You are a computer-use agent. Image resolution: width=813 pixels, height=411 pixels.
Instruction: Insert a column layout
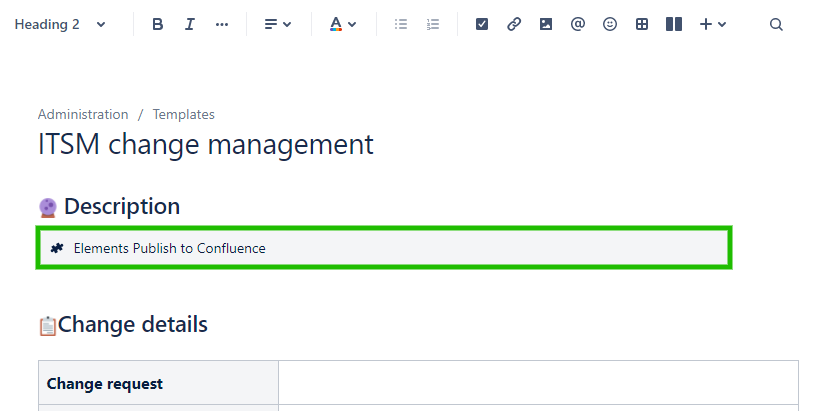(674, 24)
